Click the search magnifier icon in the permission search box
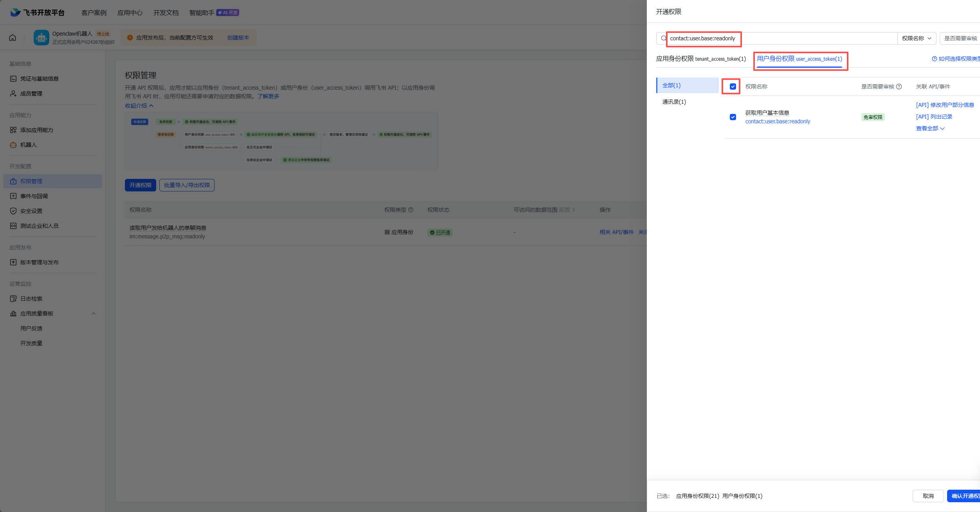The height and width of the screenshot is (512, 980). (663, 38)
